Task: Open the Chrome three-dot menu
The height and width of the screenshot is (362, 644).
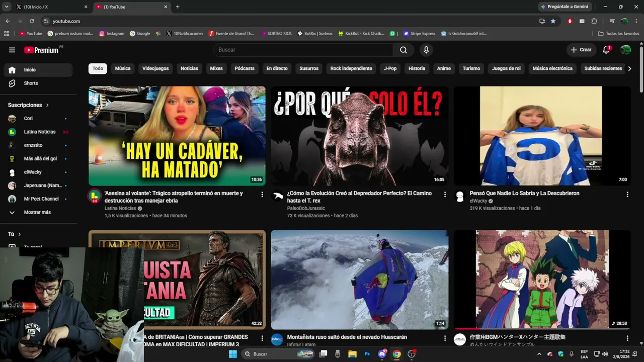Action: point(636,21)
